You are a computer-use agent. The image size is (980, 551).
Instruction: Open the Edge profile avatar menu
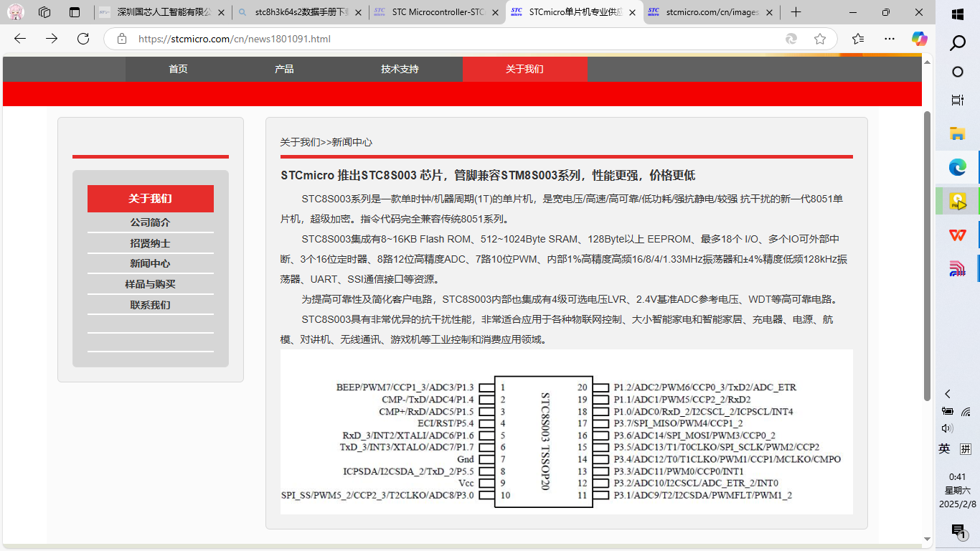click(16, 12)
